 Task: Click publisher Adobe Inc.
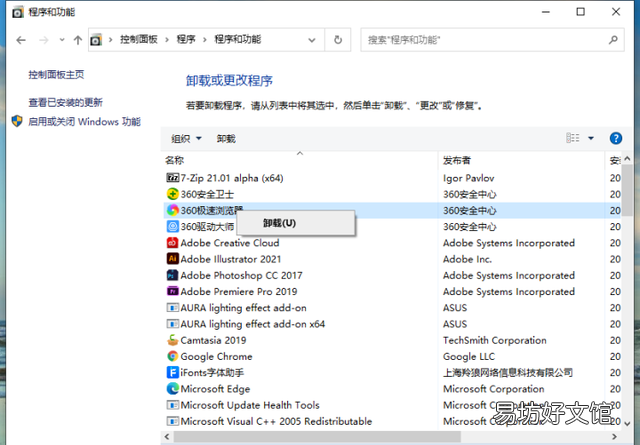pyautogui.click(x=467, y=259)
